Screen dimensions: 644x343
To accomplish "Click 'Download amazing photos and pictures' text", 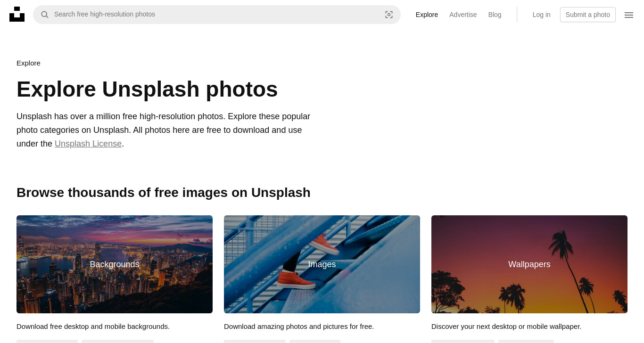I will tap(299, 326).
